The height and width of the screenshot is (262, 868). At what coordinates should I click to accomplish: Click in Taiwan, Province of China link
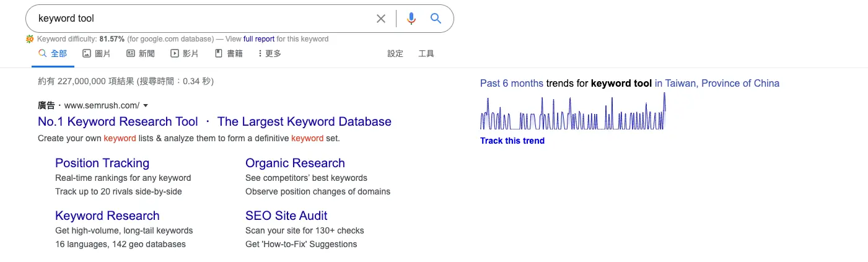coord(717,84)
